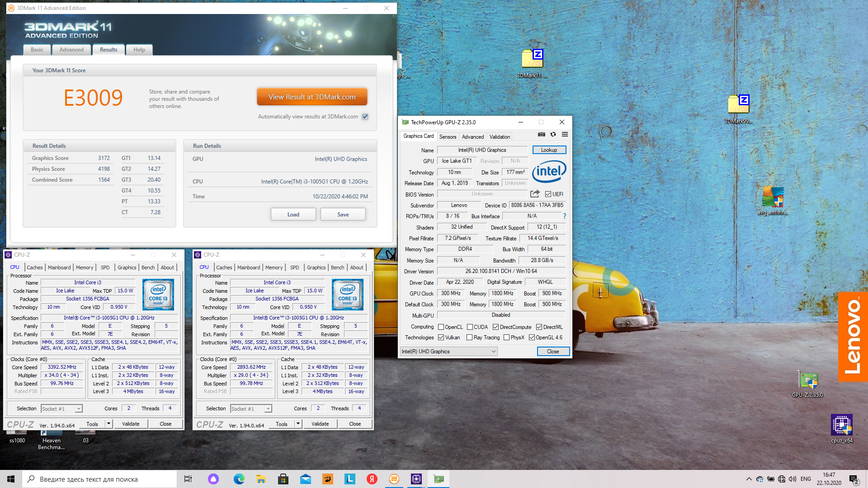Open the 3DMark11 zip folder on desktop
Viewport: 868px width, 488px height.
click(532, 63)
